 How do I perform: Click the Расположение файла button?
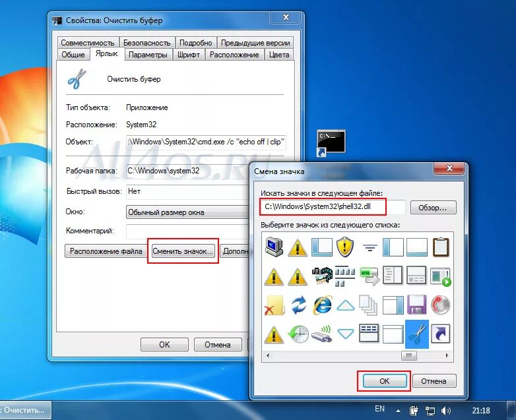coord(106,251)
